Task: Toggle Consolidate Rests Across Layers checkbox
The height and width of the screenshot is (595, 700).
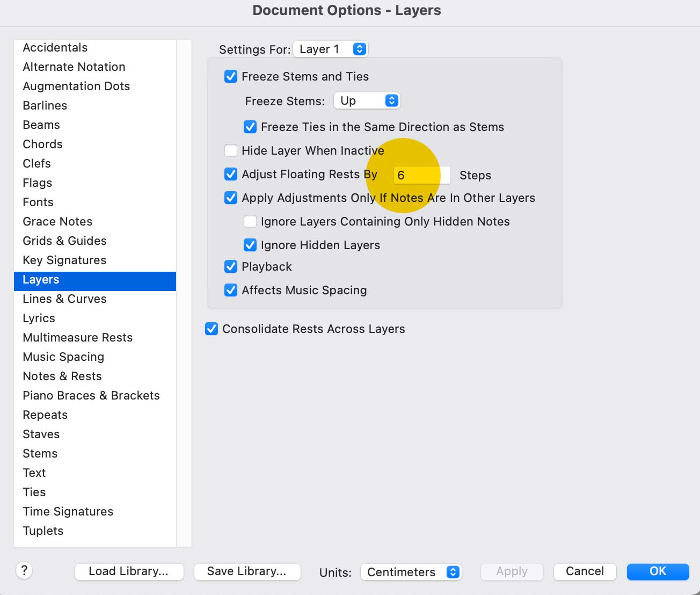Action: pyautogui.click(x=212, y=329)
